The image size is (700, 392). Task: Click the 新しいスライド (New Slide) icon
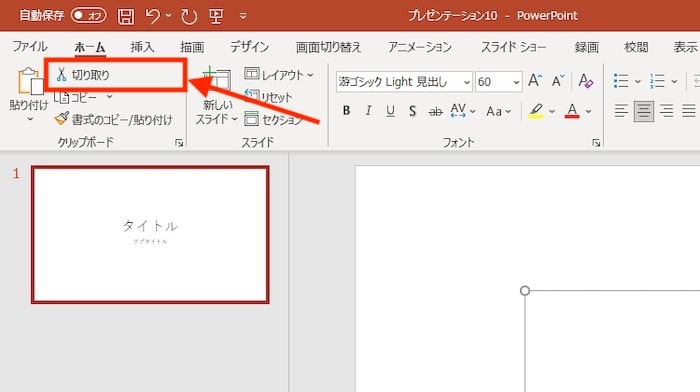click(x=218, y=79)
